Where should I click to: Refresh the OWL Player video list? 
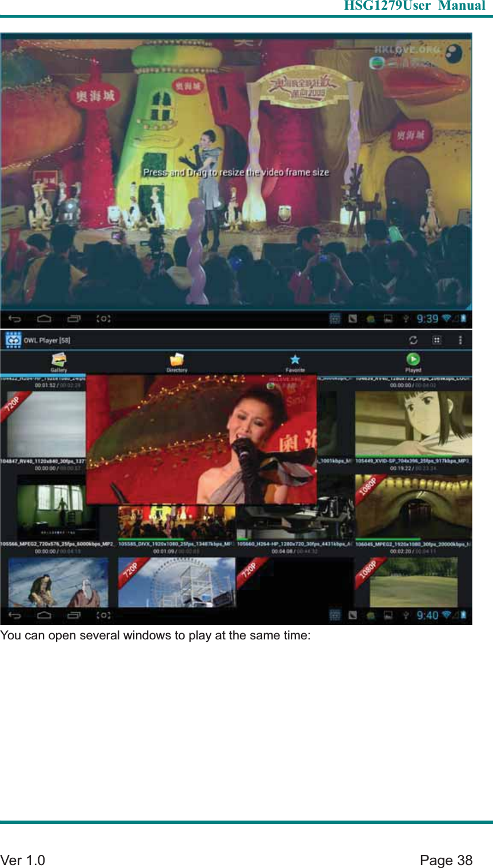point(413,340)
